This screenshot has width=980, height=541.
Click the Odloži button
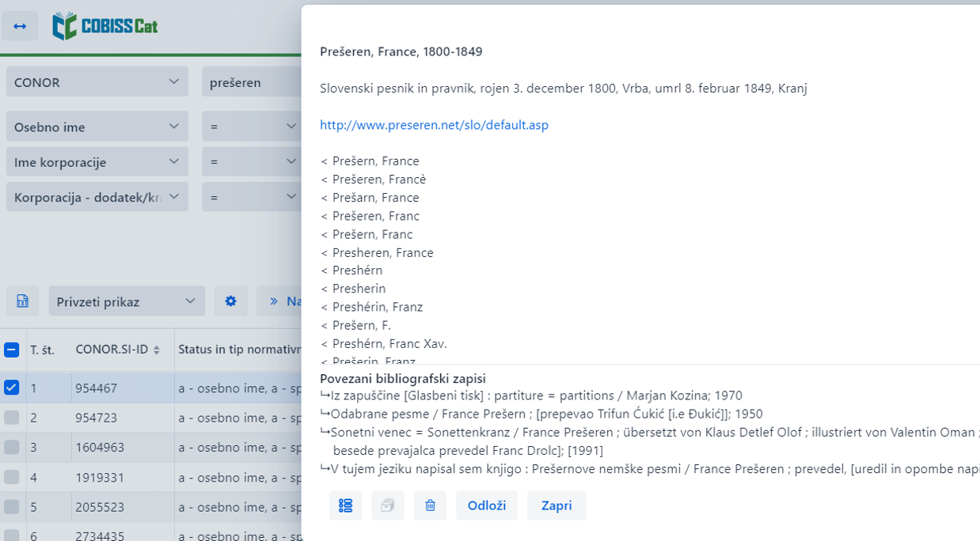point(487,505)
